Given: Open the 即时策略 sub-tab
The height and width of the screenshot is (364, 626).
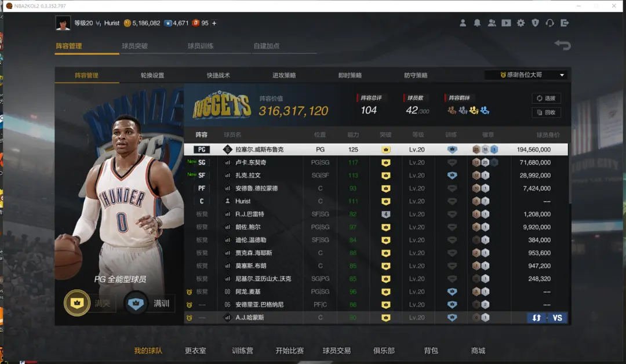Looking at the screenshot, I should [x=350, y=75].
